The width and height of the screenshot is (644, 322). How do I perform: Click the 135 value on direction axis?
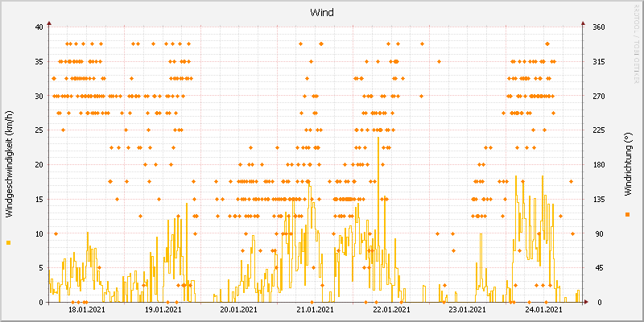(x=599, y=199)
